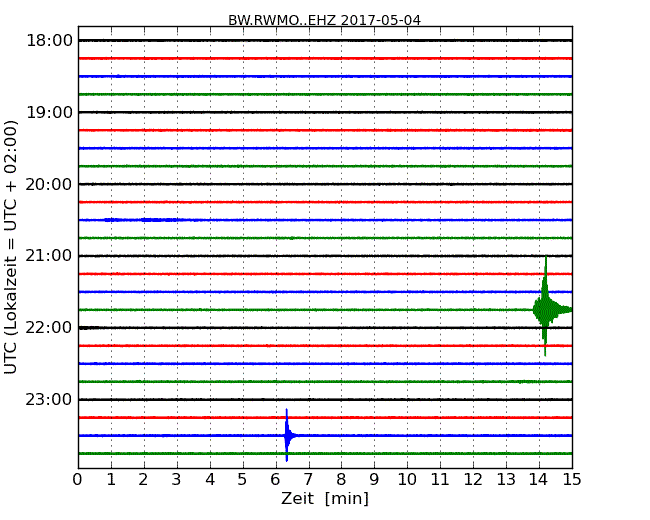Click the x-axis tick label 2

click(143, 479)
